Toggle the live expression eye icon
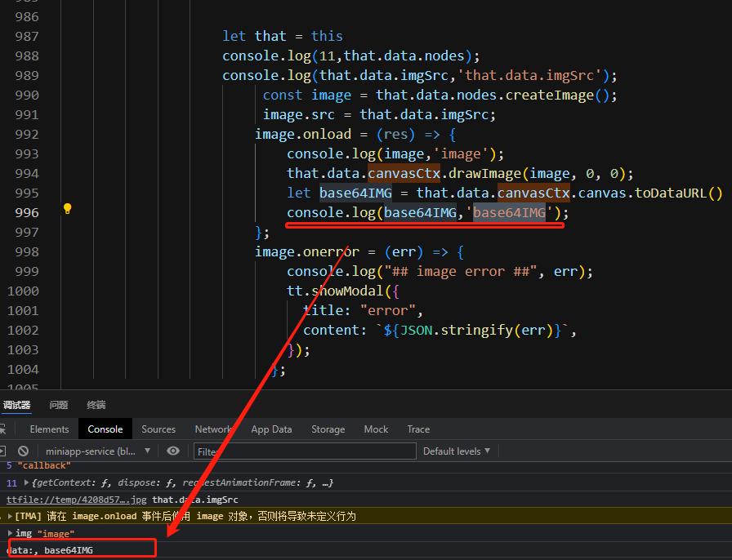 point(173,451)
